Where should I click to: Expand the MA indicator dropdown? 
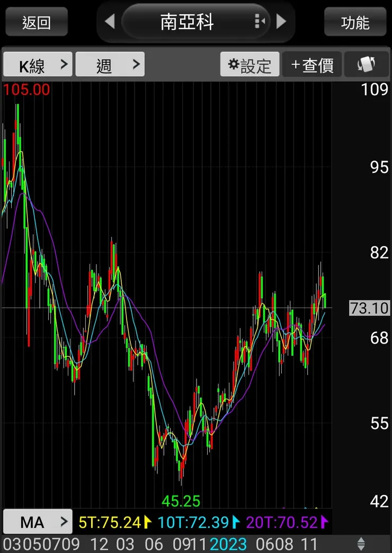[x=38, y=521]
